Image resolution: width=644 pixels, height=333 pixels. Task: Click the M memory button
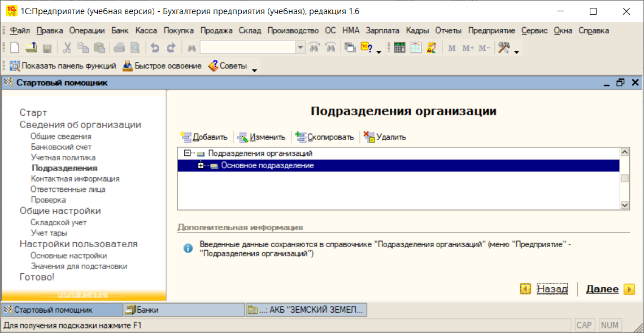click(452, 48)
